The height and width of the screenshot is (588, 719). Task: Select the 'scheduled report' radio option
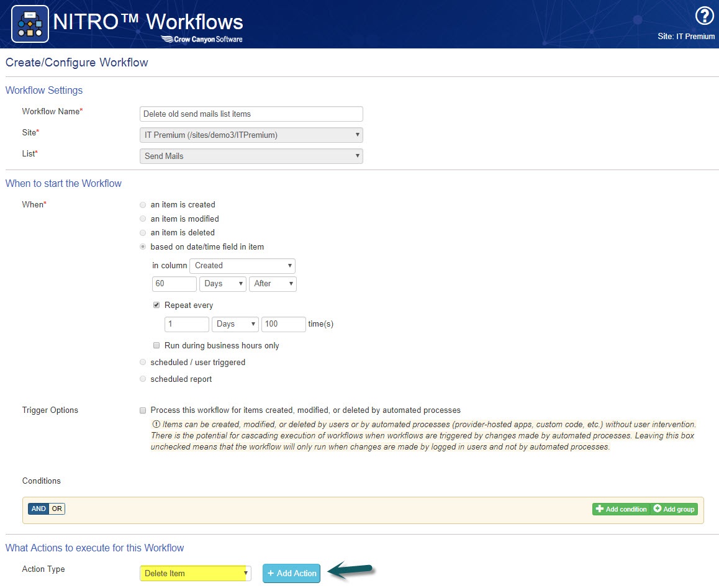click(x=143, y=379)
